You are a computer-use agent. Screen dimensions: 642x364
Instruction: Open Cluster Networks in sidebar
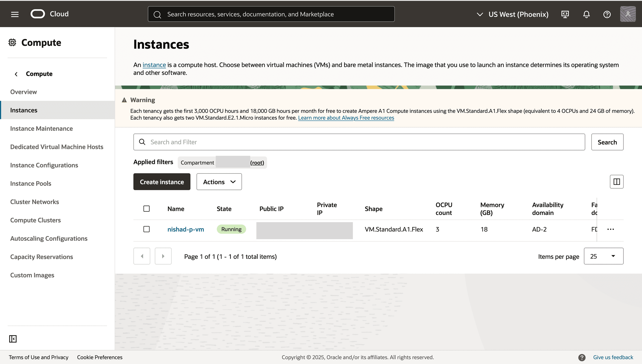(35, 202)
